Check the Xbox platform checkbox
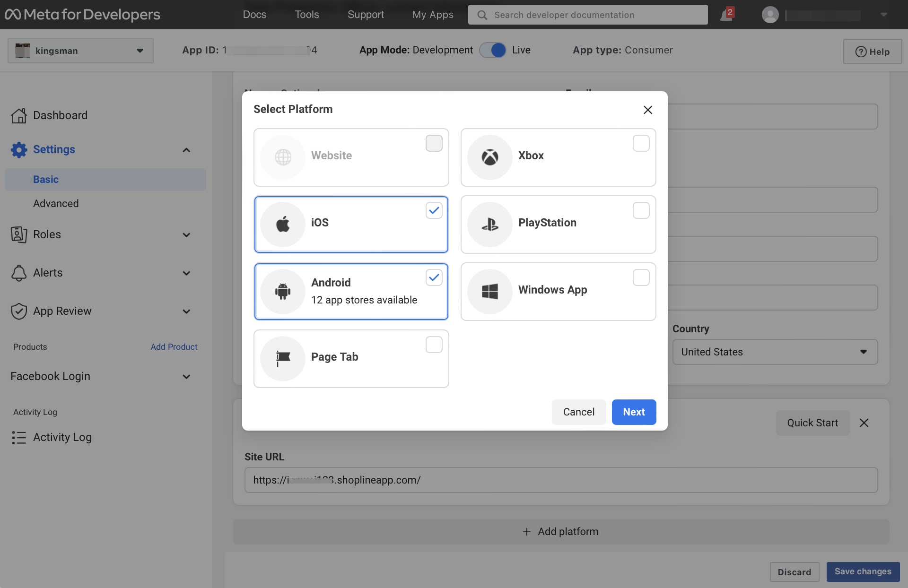908x588 pixels. 641,143
